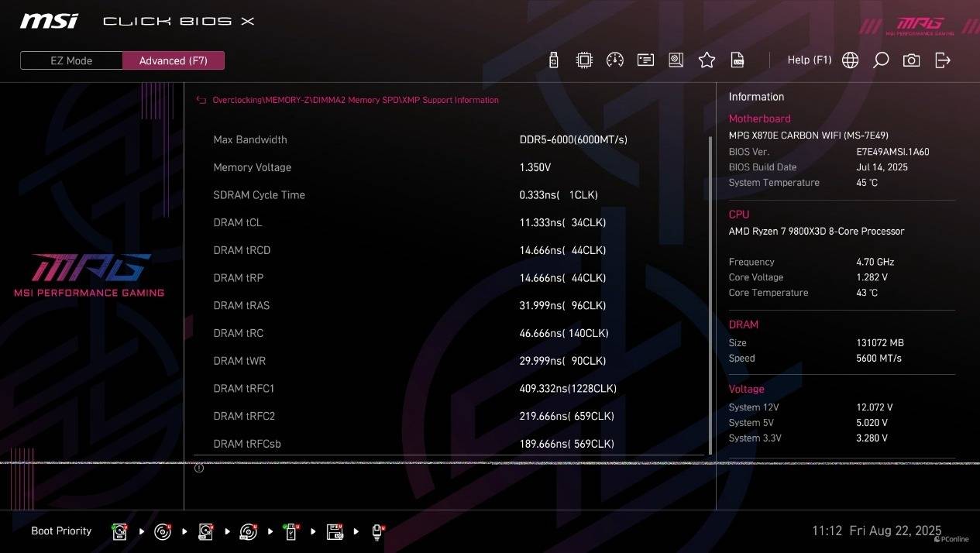Viewport: 980px width, 553px height.
Task: Click the settings list scrollbar
Action: 710,294
